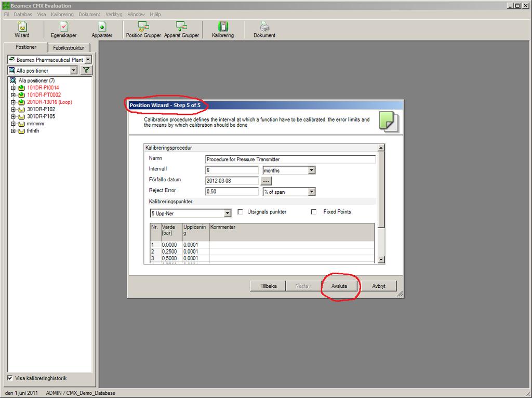Click the Tillbaka button
532x398 pixels.
pos(268,286)
